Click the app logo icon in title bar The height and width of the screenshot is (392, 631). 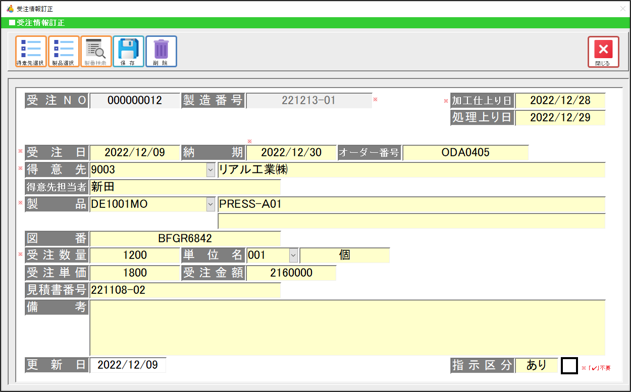pyautogui.click(x=10, y=8)
